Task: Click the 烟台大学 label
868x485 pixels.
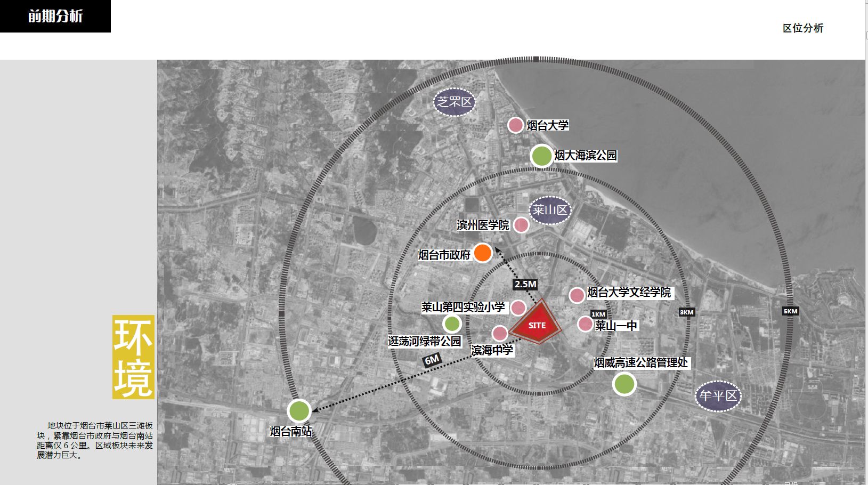Action: coord(548,125)
